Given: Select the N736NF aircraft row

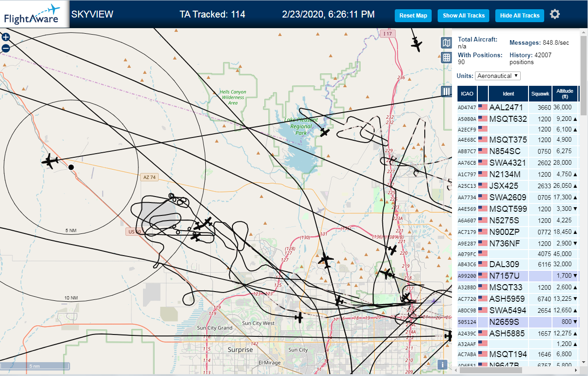Looking at the screenshot, I should click(518, 243).
